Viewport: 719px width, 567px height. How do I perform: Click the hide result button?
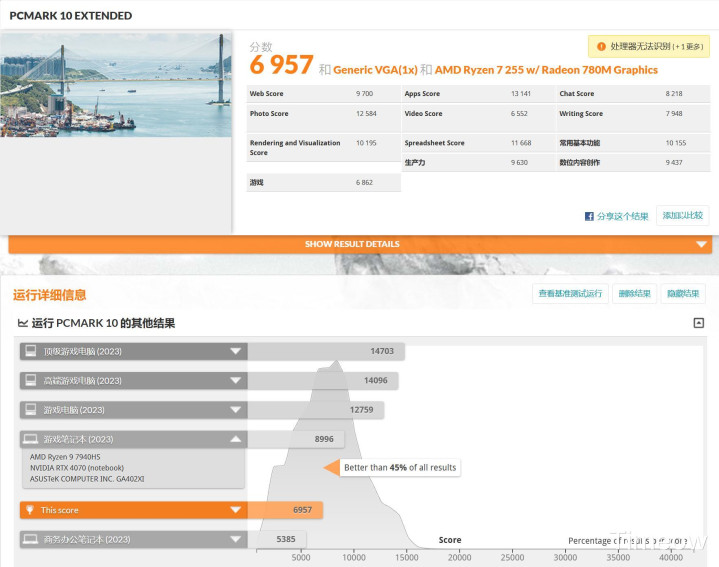pyautogui.click(x=684, y=294)
